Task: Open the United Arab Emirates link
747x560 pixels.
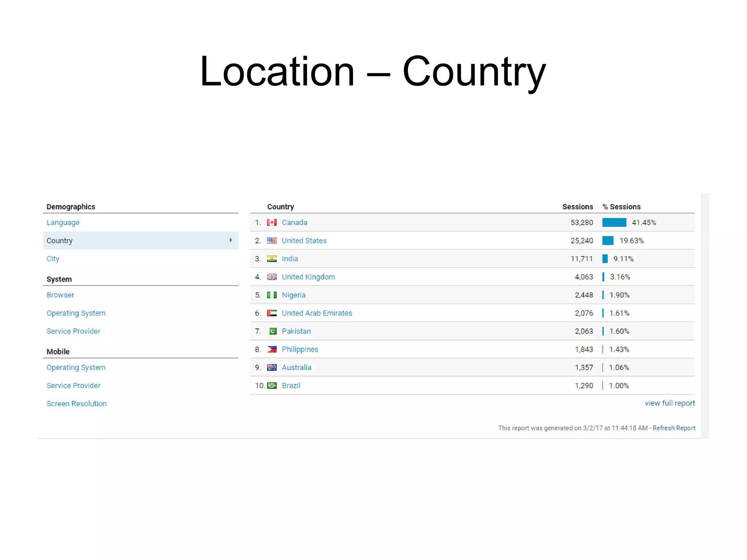Action: click(x=317, y=313)
